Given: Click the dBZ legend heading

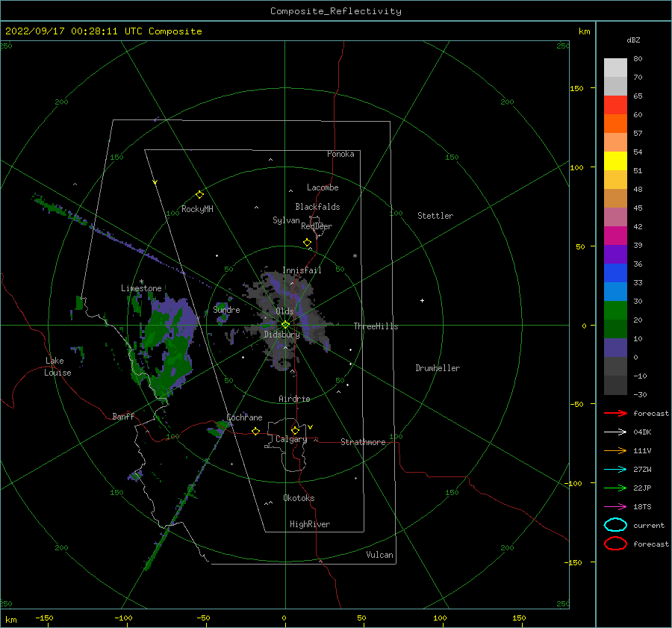Looking at the screenshot, I should 633,40.
